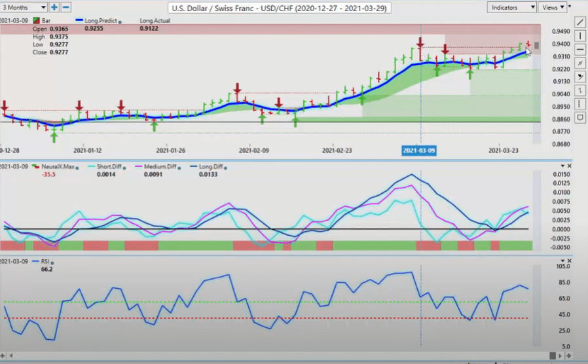Click the Long.Predict legend label

point(101,20)
